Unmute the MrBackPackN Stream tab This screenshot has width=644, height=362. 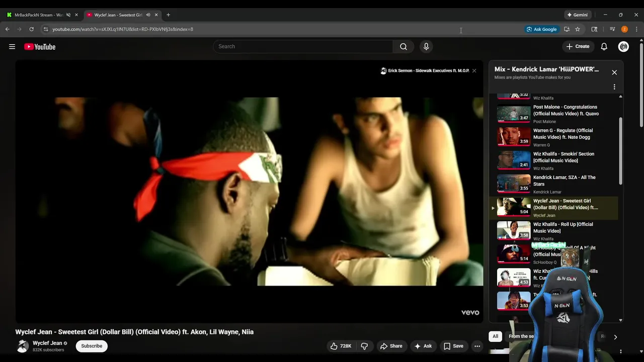(x=68, y=15)
